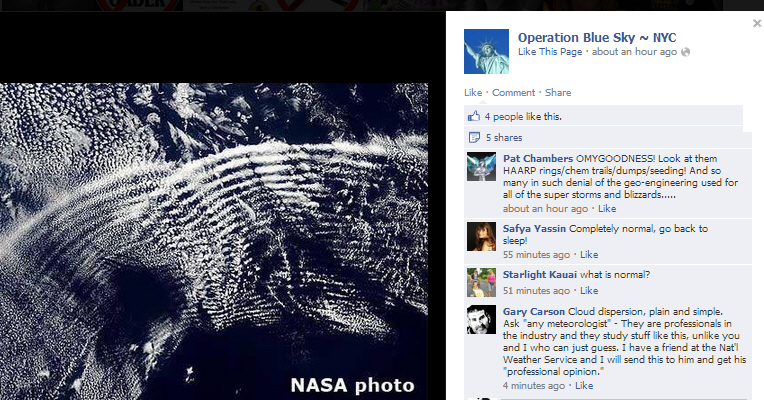Open the Operation Blue Sky ~ NYC page
Viewport: 764px width, 400px height.
597,38
